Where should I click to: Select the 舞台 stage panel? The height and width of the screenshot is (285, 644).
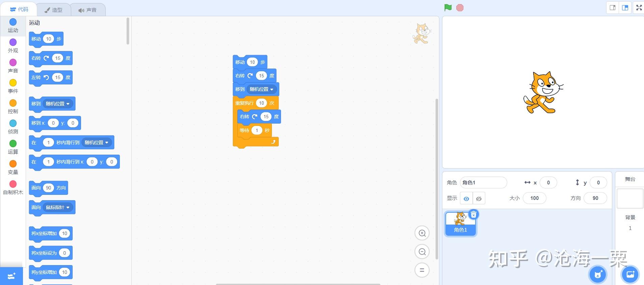click(630, 179)
